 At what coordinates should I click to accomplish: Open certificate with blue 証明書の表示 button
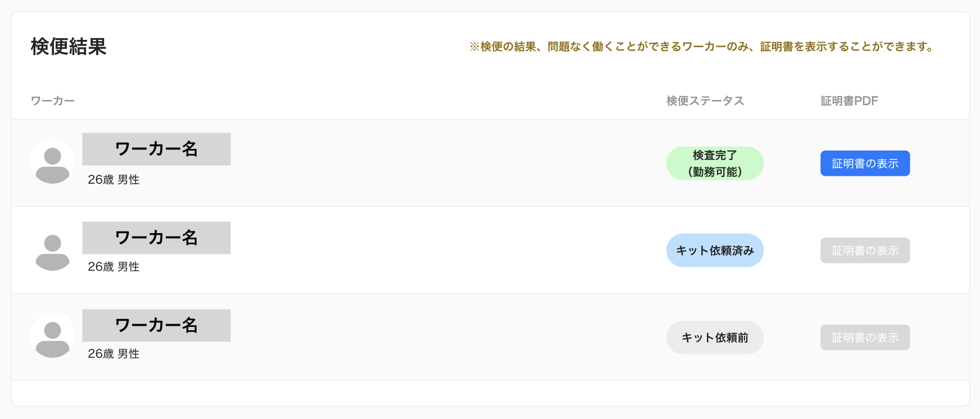(865, 163)
